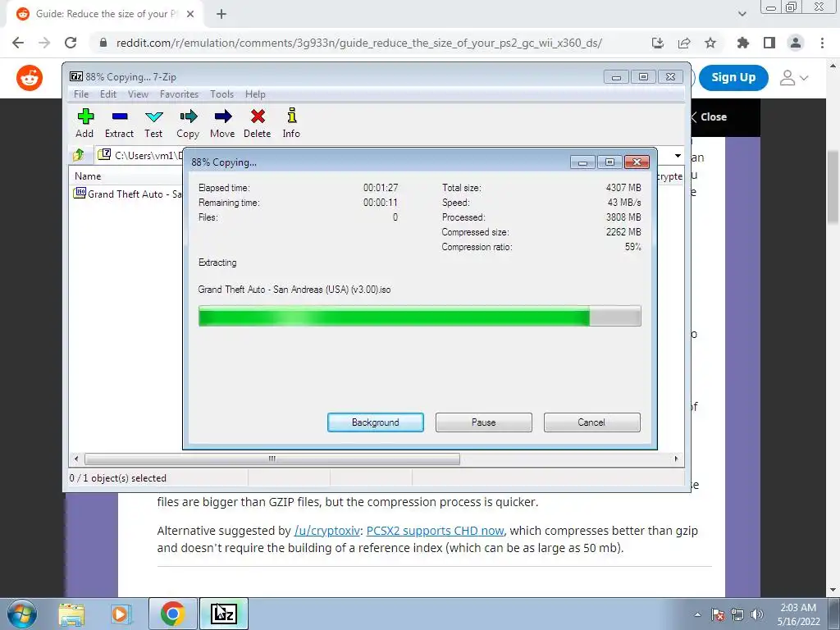Click the Add toolbar icon in 7-Zip

click(84, 123)
